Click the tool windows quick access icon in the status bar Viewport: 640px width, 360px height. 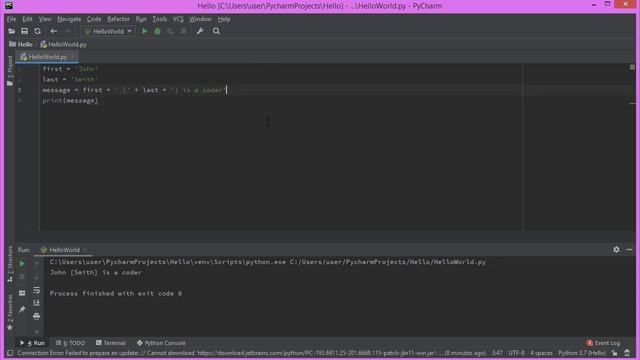[10, 353]
